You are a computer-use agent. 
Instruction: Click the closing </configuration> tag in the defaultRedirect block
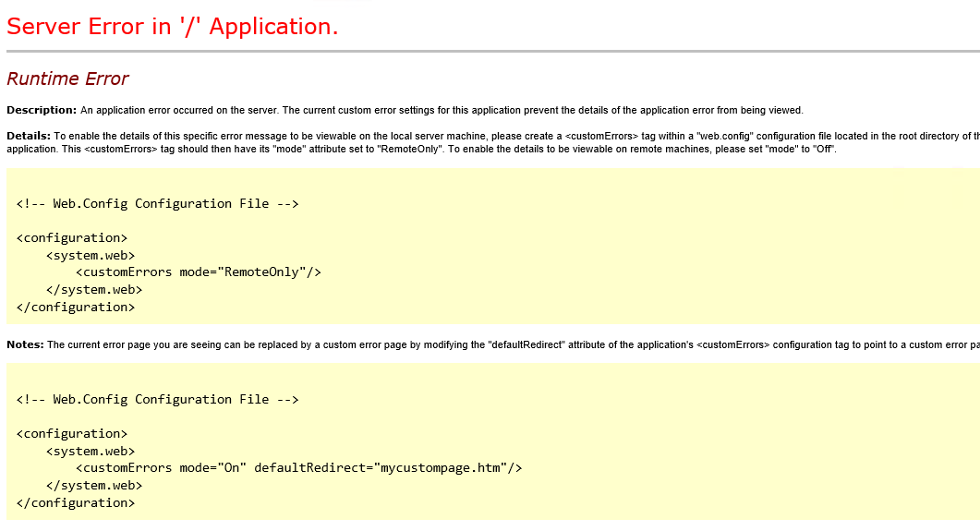pos(76,503)
